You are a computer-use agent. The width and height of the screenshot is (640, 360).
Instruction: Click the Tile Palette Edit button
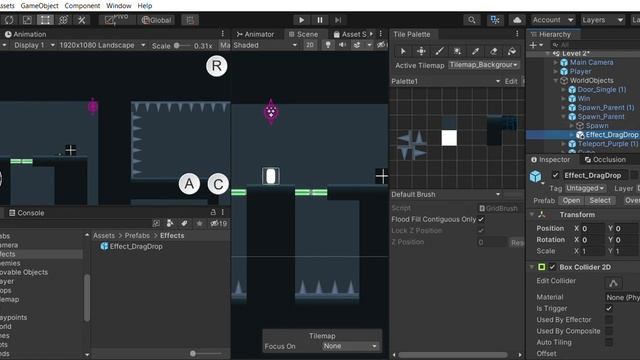tap(511, 81)
